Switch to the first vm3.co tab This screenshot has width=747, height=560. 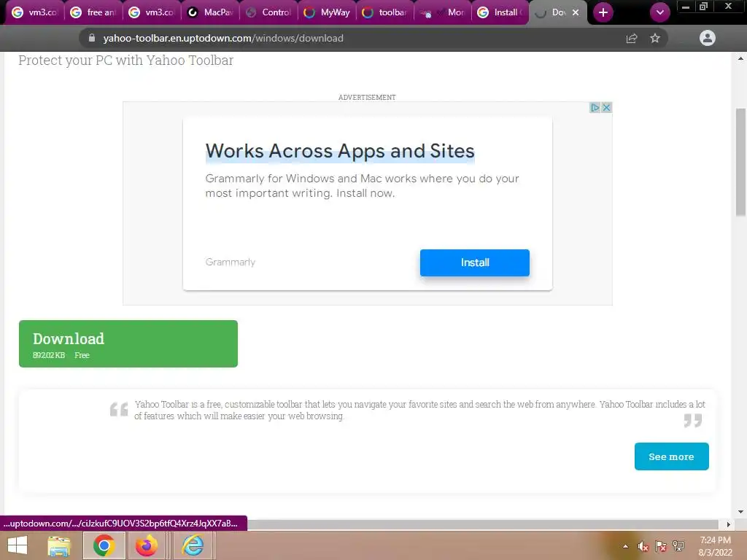pyautogui.click(x=34, y=12)
